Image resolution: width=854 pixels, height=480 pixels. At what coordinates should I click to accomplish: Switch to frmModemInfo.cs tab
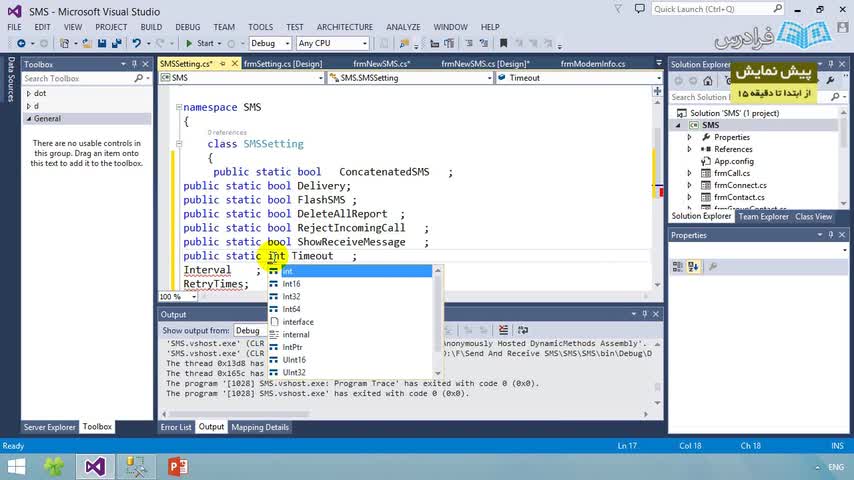[x=593, y=64]
